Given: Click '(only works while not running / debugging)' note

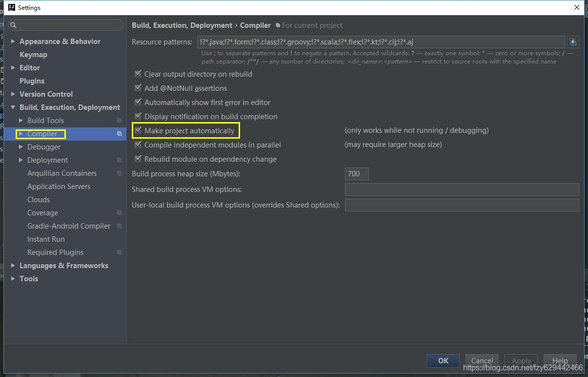Looking at the screenshot, I should coord(417,130).
